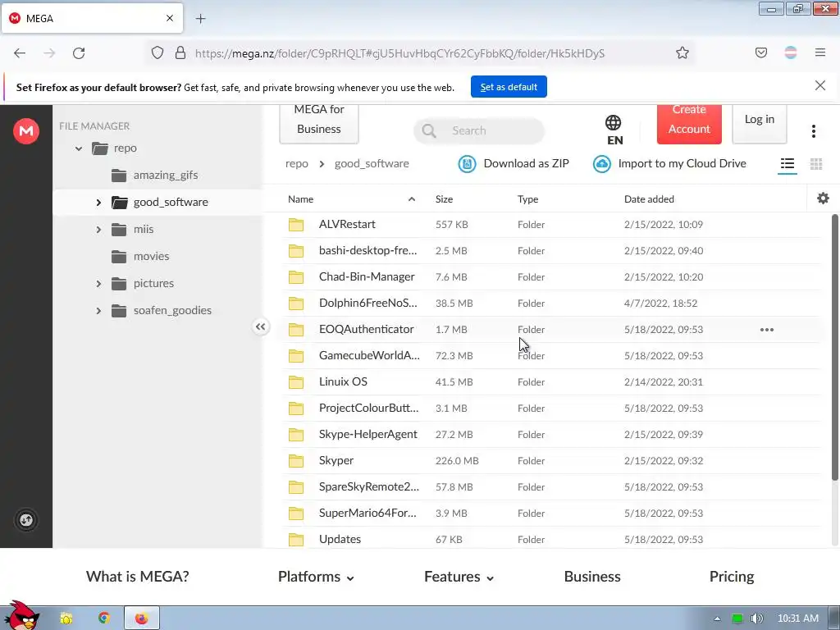
Task: Click What is MEGA? link
Action: (x=138, y=577)
